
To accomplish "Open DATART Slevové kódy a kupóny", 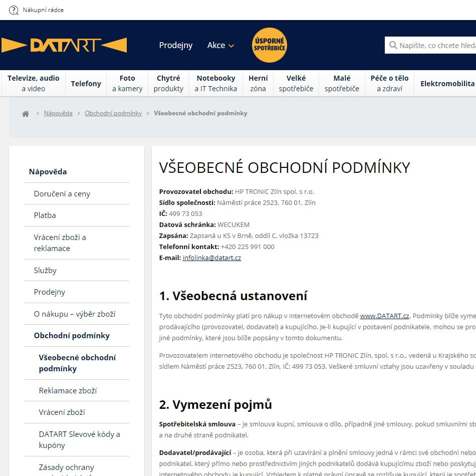I will pyautogui.click(x=79, y=439).
